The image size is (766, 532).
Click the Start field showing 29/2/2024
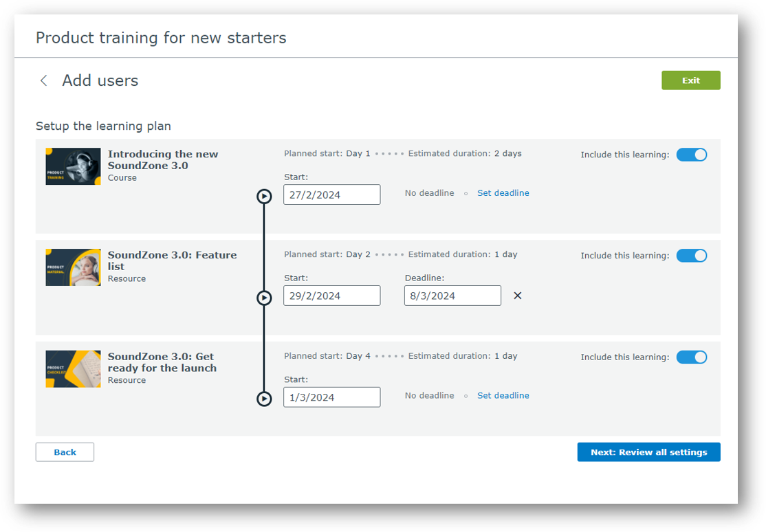tap(332, 296)
